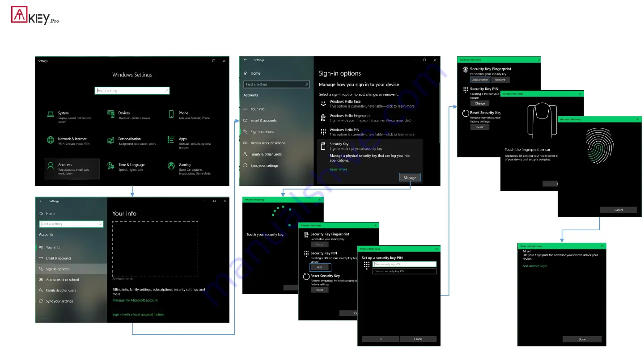The width and height of the screenshot is (644, 362).
Task: Go Home in Sign-in options window sidebar
Action: (x=252, y=73)
